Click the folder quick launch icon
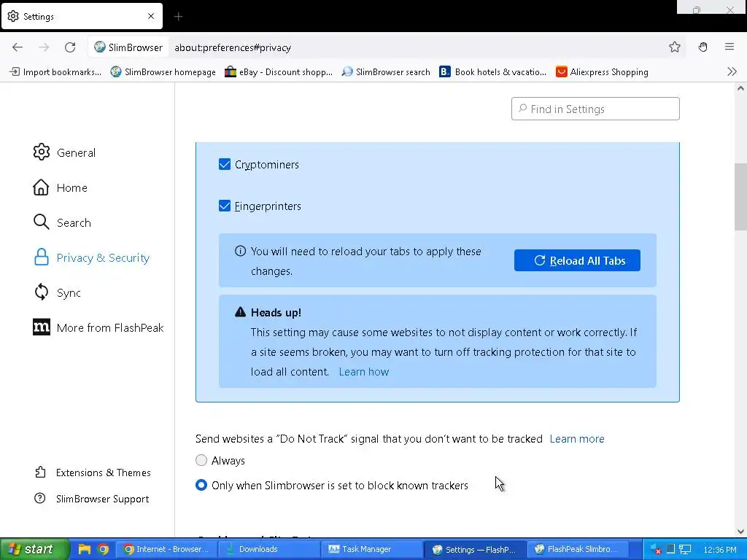The width and height of the screenshot is (747, 560). click(85, 549)
